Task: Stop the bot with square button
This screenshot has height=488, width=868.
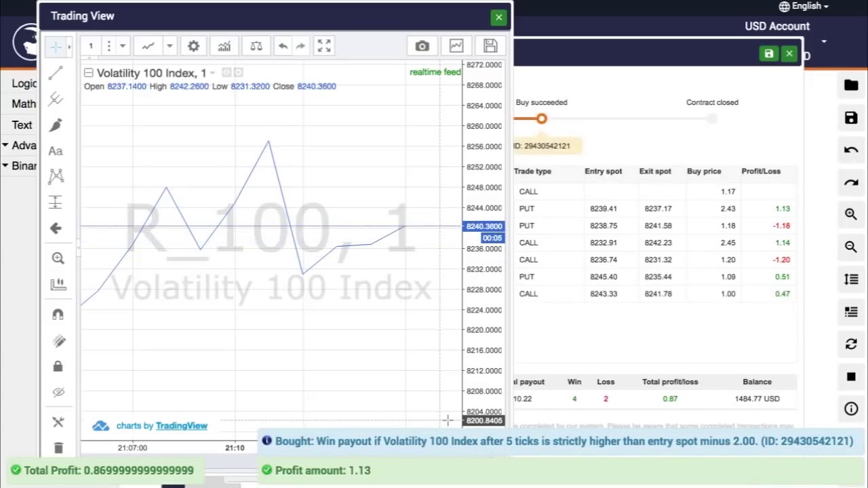Action: click(x=851, y=377)
